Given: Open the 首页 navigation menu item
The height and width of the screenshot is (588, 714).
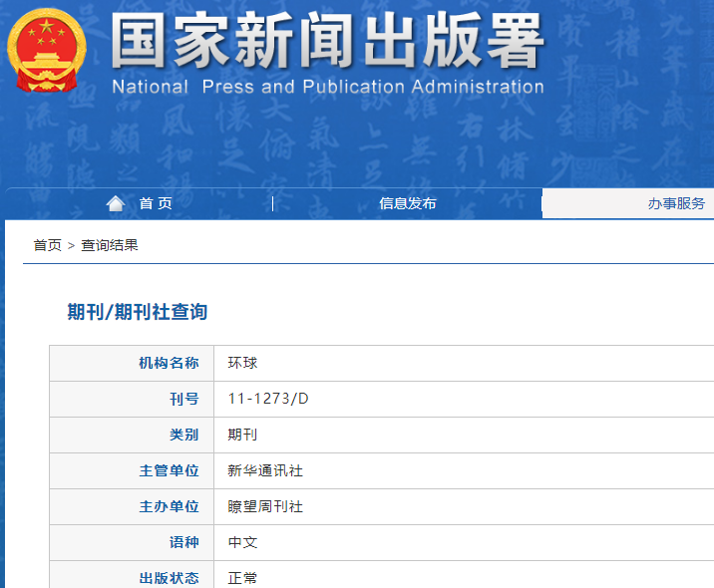Looking at the screenshot, I should click(156, 203).
